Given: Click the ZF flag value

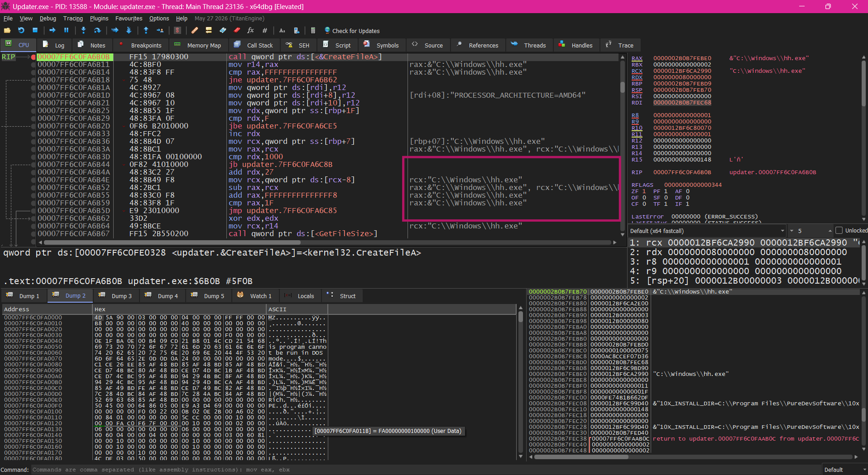Looking at the screenshot, I should [x=644, y=191].
